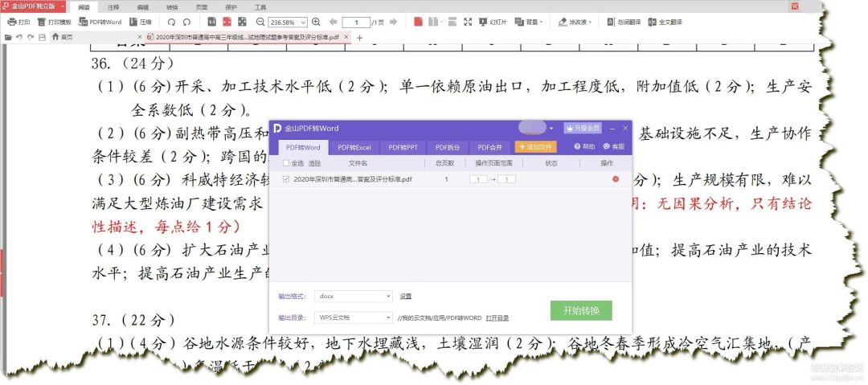Open the zoom percentage 236.58% dropdown

coord(303,23)
